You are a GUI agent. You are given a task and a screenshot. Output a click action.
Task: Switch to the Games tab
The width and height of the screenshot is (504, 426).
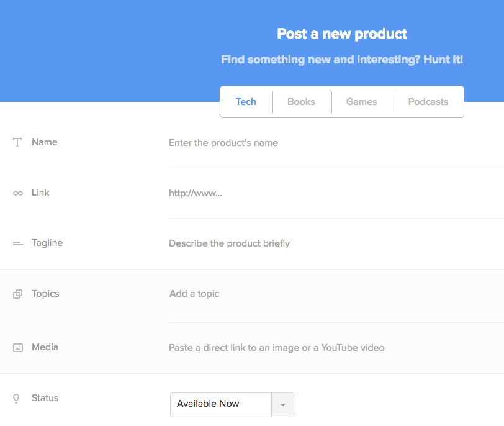[x=361, y=102]
